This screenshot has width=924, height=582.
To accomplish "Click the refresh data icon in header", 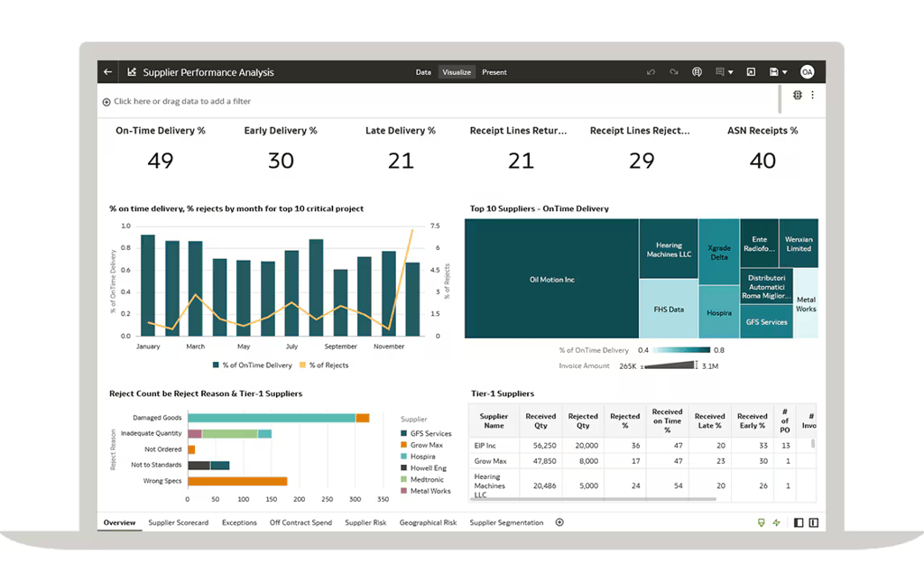I will tap(697, 72).
